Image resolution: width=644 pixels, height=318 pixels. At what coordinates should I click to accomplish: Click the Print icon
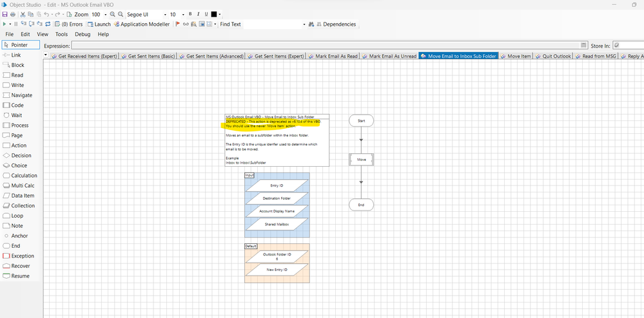[13, 14]
